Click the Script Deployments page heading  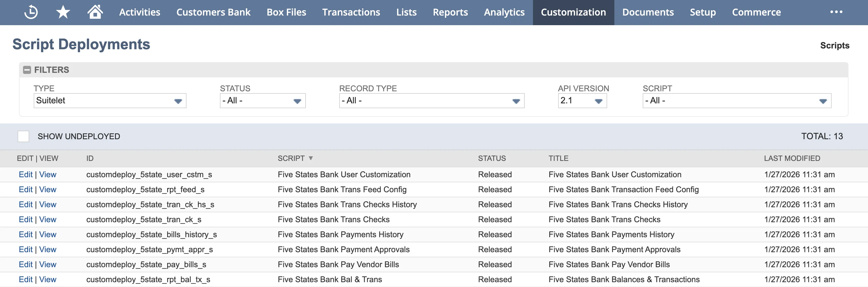point(81,44)
